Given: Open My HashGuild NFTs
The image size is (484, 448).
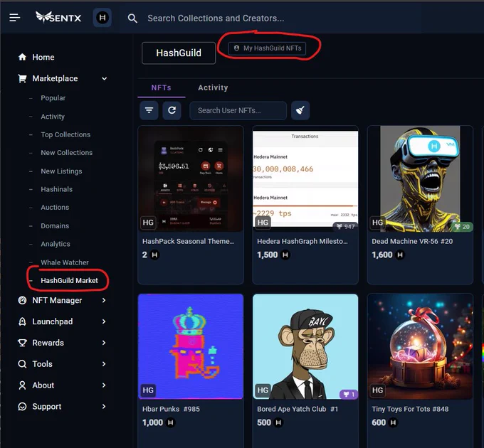Looking at the screenshot, I should pos(268,48).
